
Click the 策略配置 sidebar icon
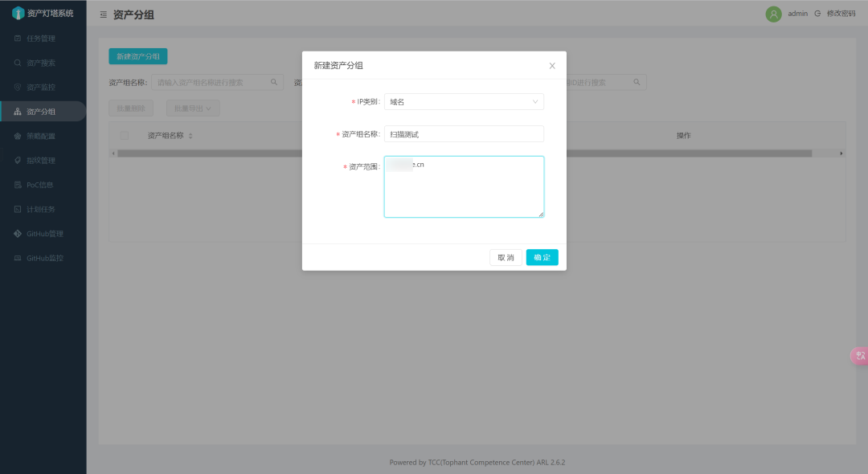[18, 137]
